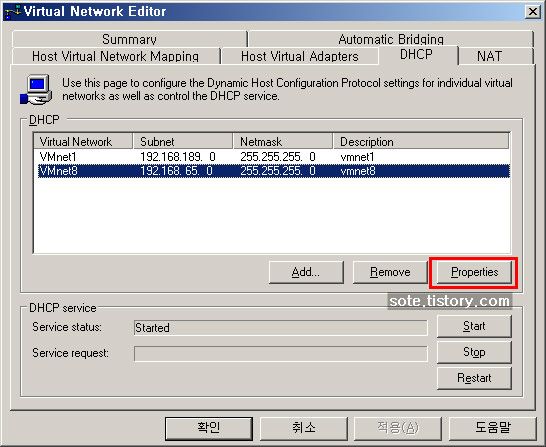Click the vmnet1 description cell
This screenshot has height=447, width=546.
tap(357, 157)
